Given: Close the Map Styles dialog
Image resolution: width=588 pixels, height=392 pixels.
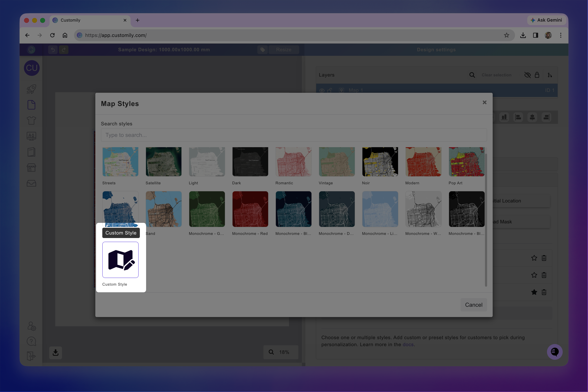Looking at the screenshot, I should pyautogui.click(x=485, y=103).
